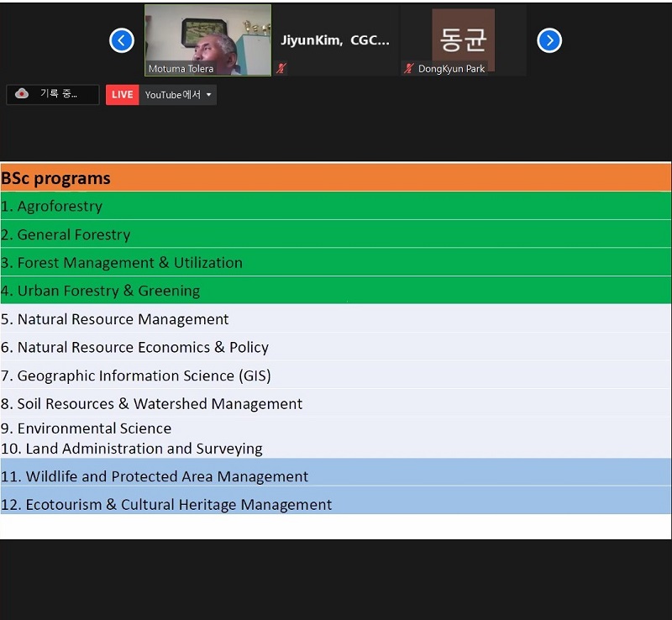This screenshot has width=672, height=620.
Task: Go to previous participants with left arrow
Action: (x=122, y=40)
